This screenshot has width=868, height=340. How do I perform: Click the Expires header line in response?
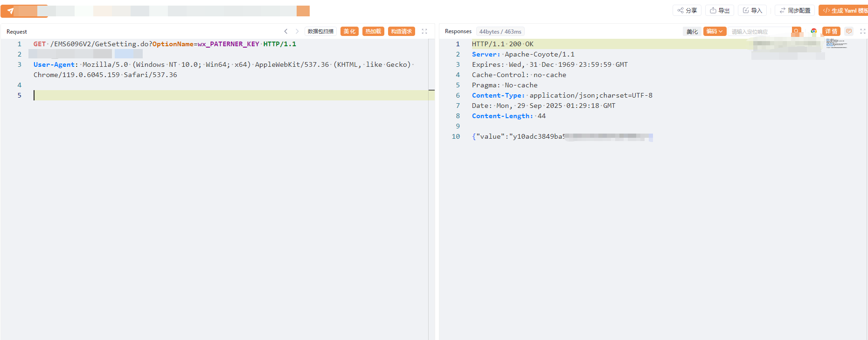(549, 64)
